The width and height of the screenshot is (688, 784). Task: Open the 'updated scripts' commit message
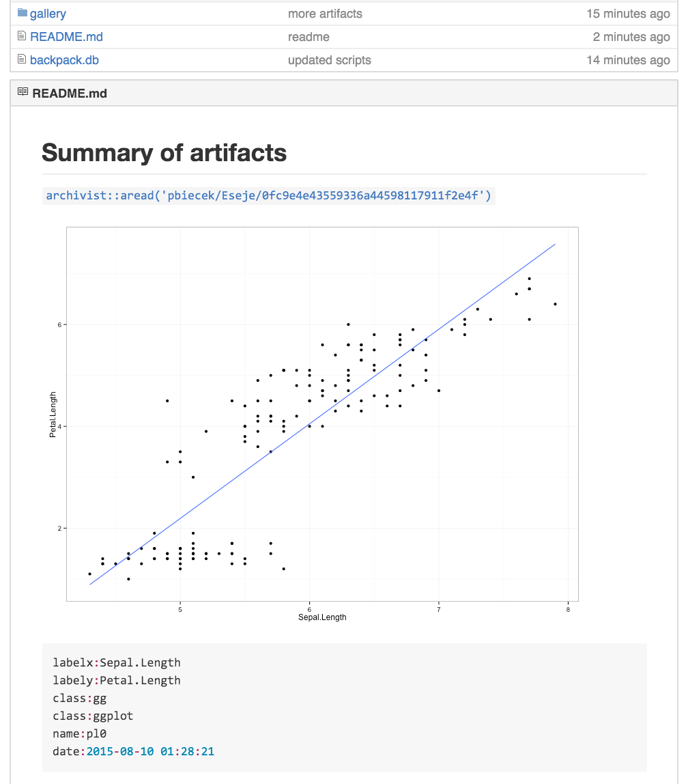point(330,60)
